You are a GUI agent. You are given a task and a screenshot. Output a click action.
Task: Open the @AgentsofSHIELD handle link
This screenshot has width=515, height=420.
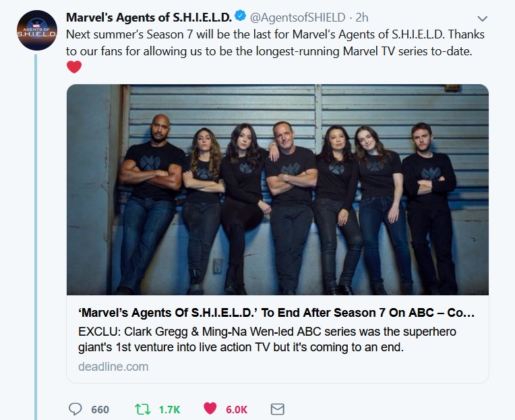click(x=297, y=18)
